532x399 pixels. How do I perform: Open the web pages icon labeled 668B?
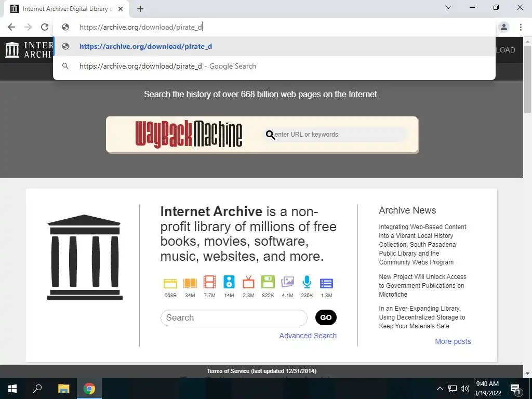[170, 283]
